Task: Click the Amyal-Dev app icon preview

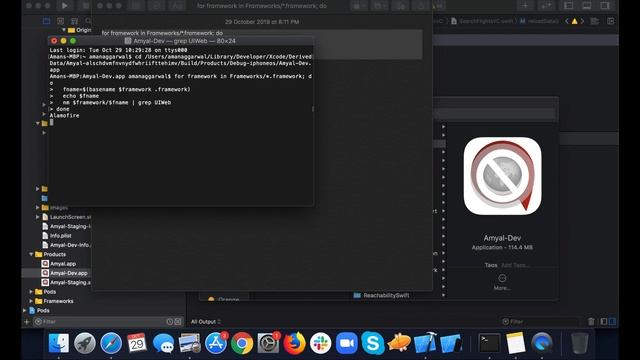Action: pos(502,176)
